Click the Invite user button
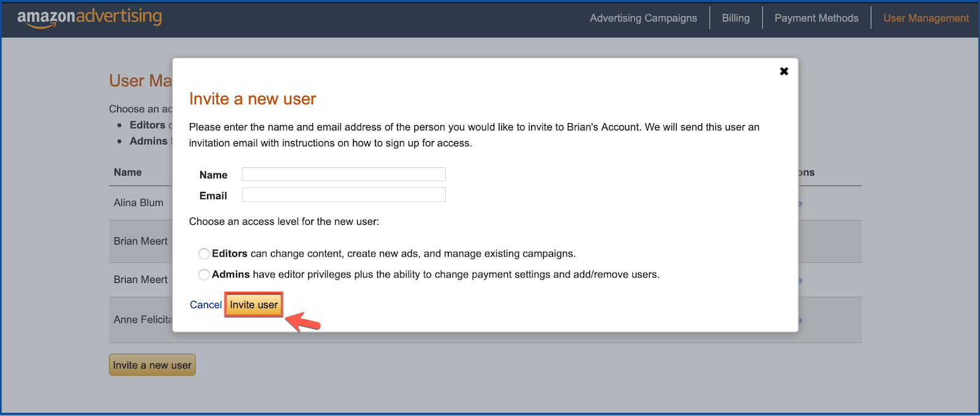 click(x=254, y=304)
